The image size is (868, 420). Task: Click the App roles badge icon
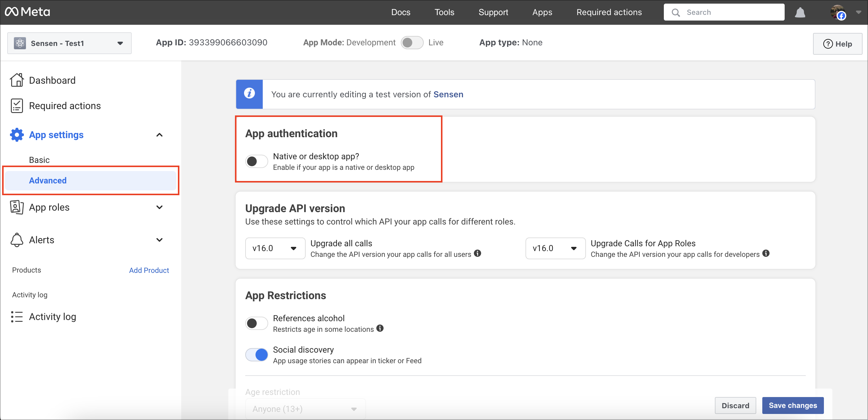tap(17, 207)
